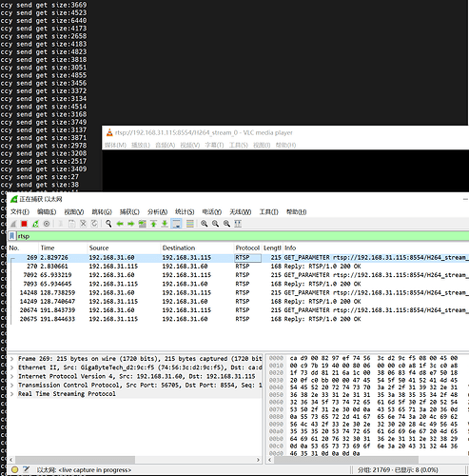Open the 统计(S) menu in Wireshark
The width and height of the screenshot is (469, 476).
pos(185,212)
